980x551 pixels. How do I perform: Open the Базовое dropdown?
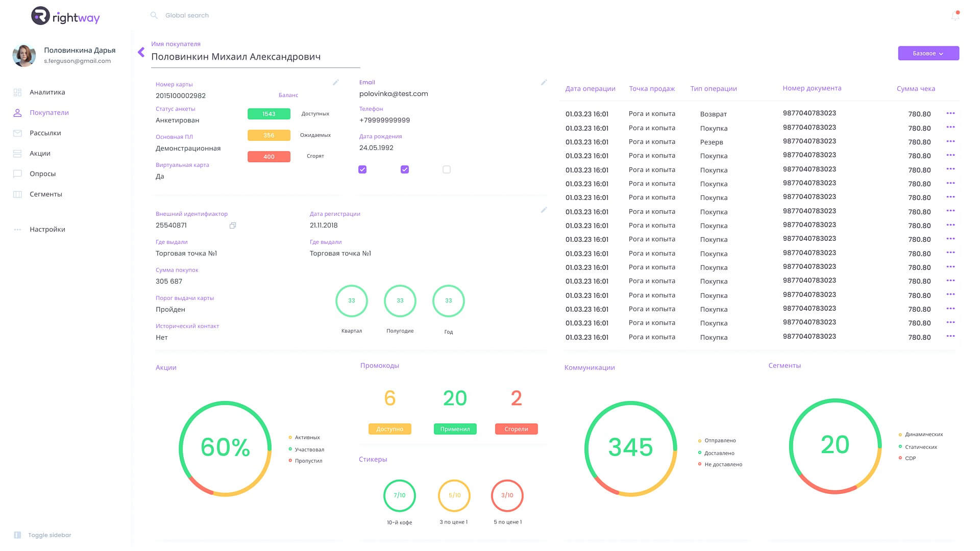928,53
